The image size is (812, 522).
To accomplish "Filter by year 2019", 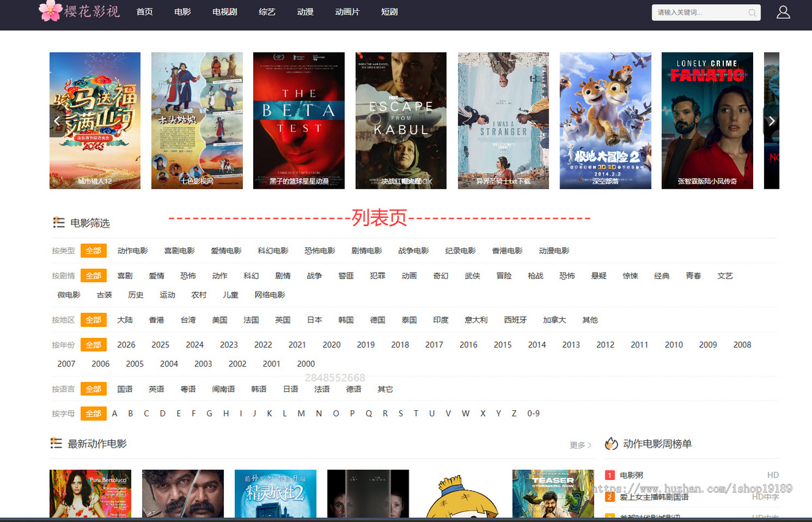I will (x=365, y=345).
